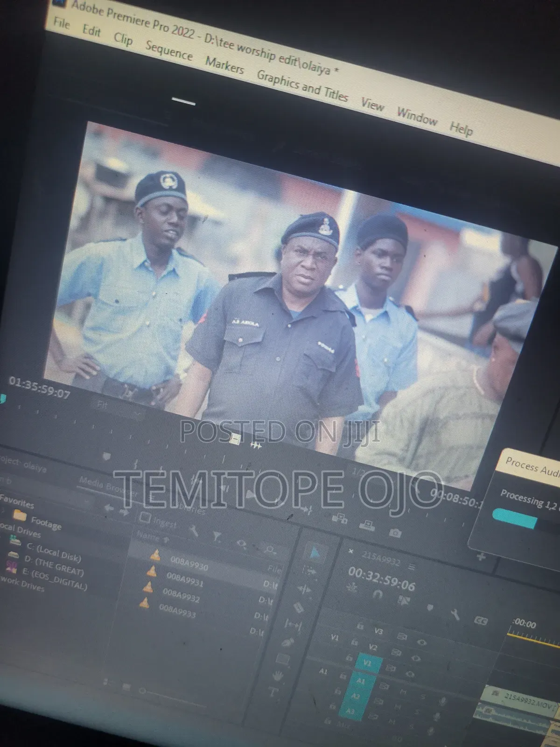Screen dimensions: 560x747
Task: Toggle V2 track output eye
Action: coord(416,658)
